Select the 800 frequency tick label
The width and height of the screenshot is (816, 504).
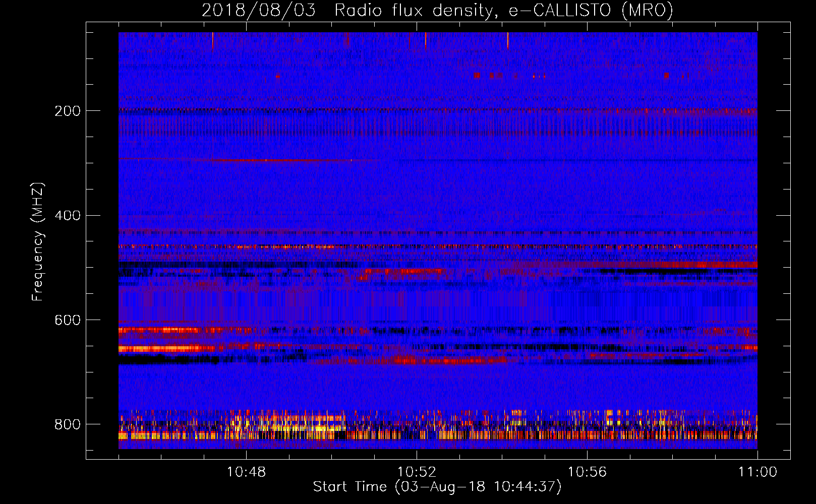click(68, 424)
